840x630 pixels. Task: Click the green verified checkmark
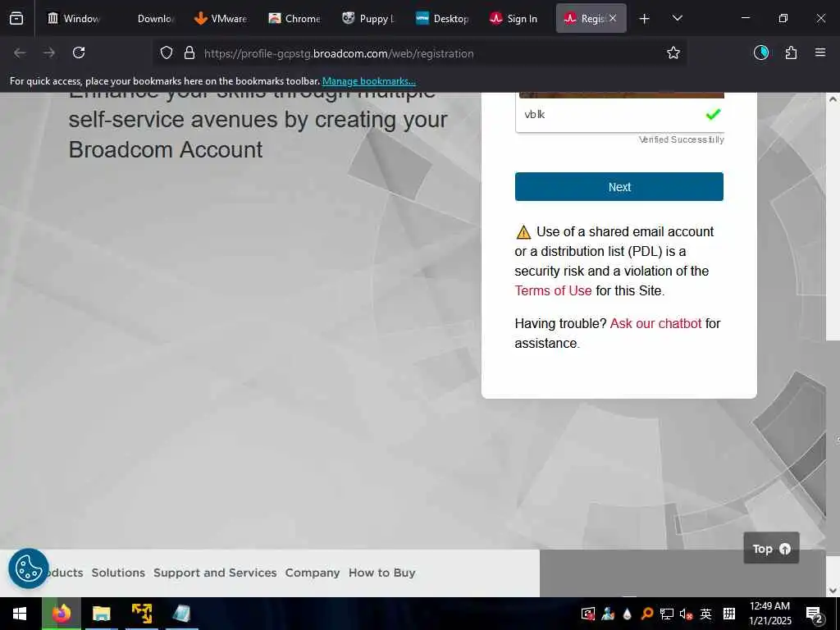coord(713,113)
